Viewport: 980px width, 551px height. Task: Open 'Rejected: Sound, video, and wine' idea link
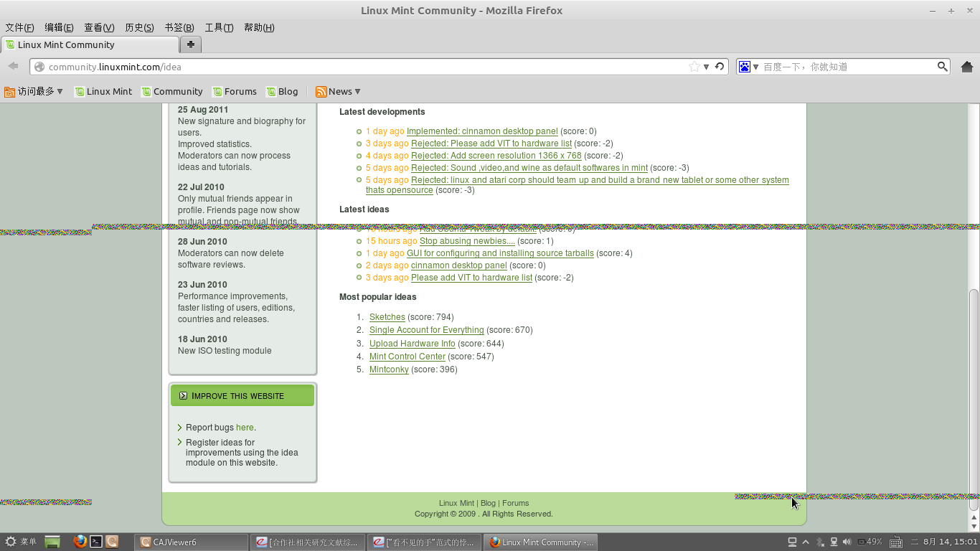click(529, 168)
